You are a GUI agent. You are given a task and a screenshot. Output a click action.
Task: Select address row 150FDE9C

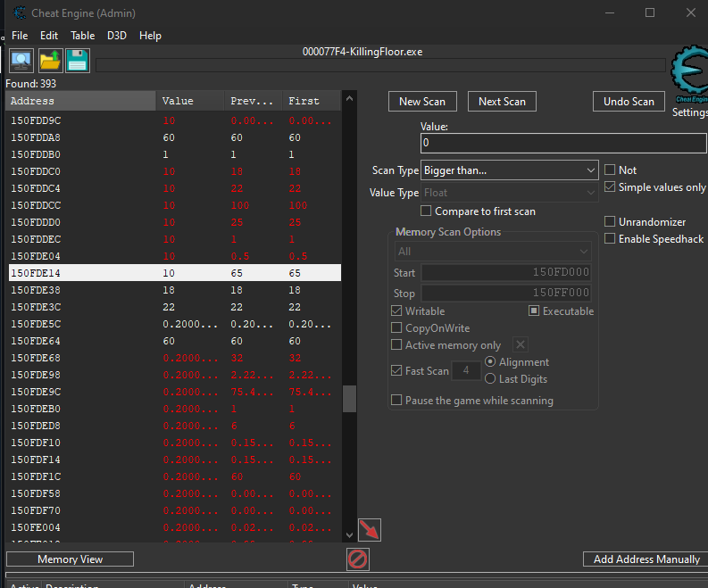point(175,392)
